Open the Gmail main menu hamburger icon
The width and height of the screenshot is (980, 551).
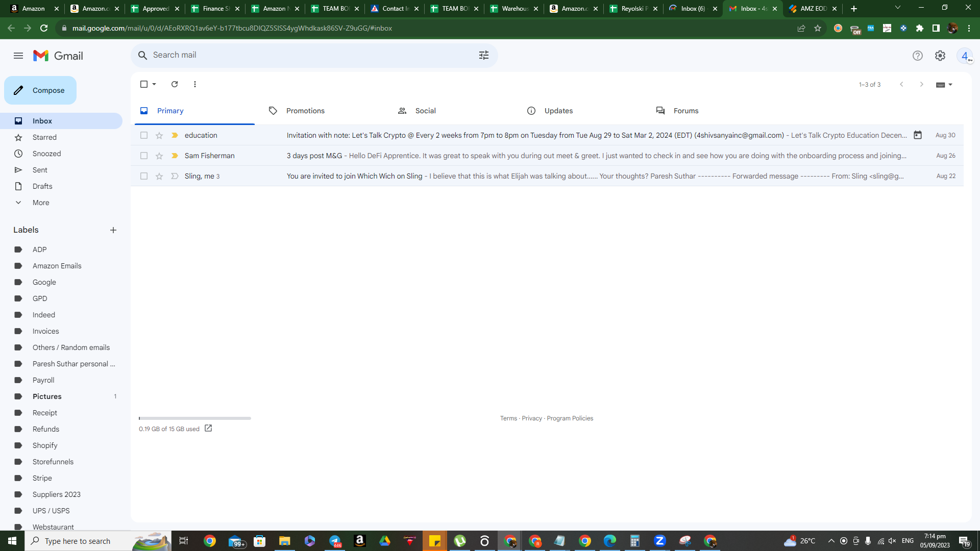click(18, 56)
